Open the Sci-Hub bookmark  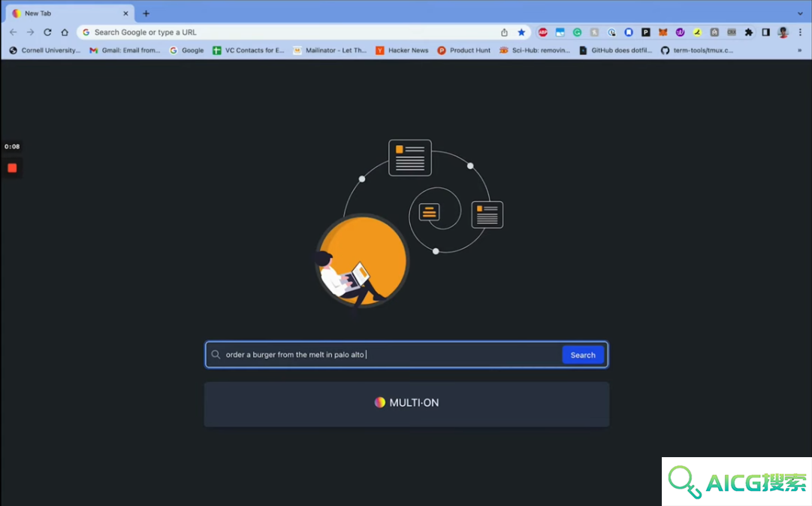pos(534,50)
